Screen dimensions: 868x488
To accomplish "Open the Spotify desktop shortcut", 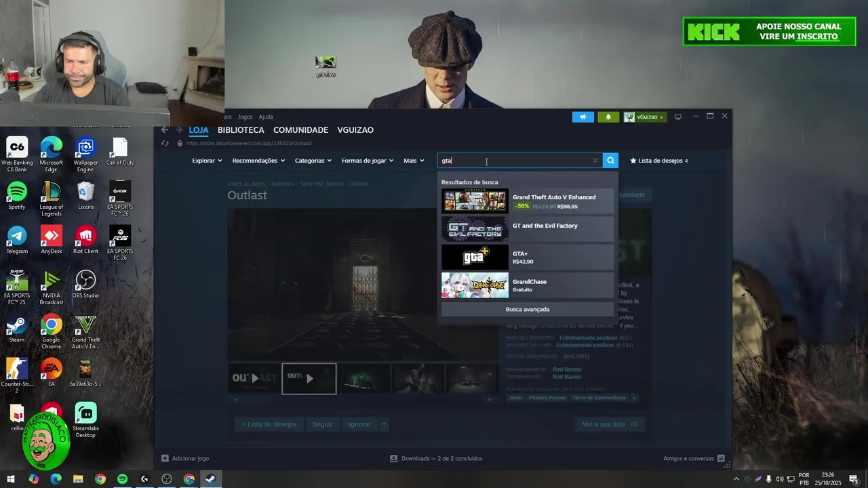I will coord(17,196).
